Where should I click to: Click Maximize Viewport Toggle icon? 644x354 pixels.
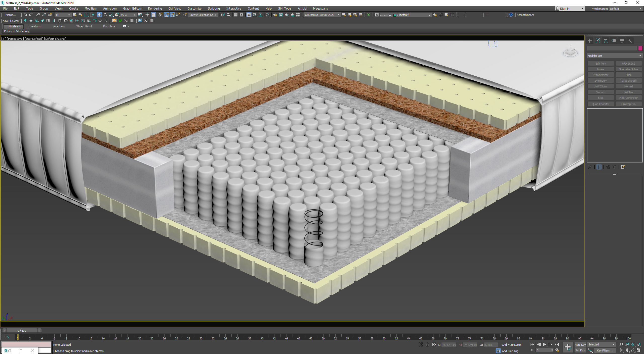click(639, 350)
